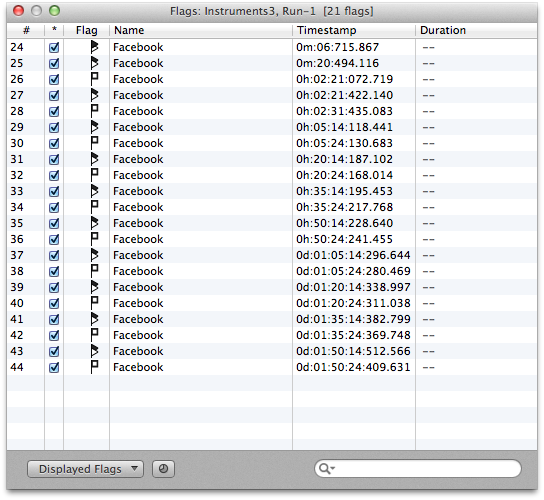The width and height of the screenshot is (544, 500).
Task: Click the magnifier icon in the search field
Action: (325, 468)
